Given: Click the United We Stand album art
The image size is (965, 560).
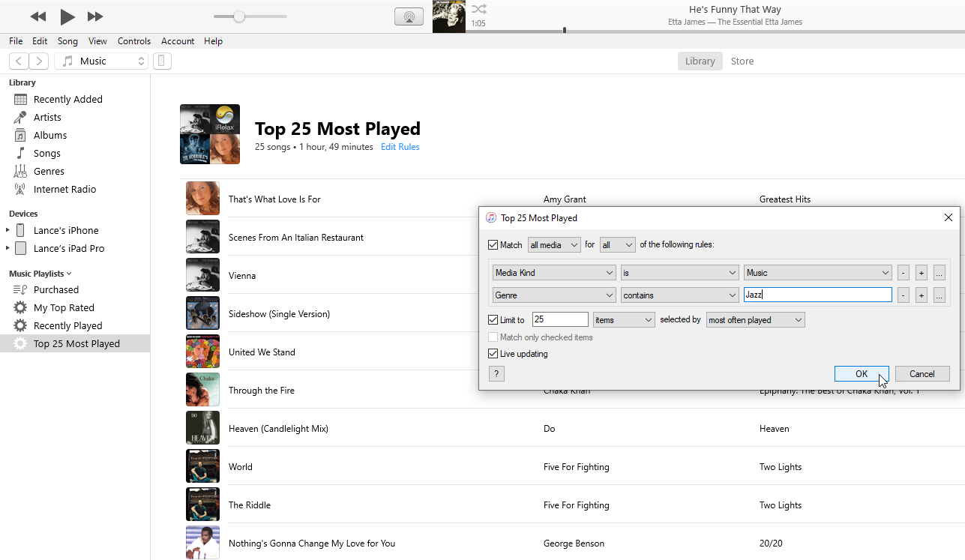Looking at the screenshot, I should [x=202, y=352].
